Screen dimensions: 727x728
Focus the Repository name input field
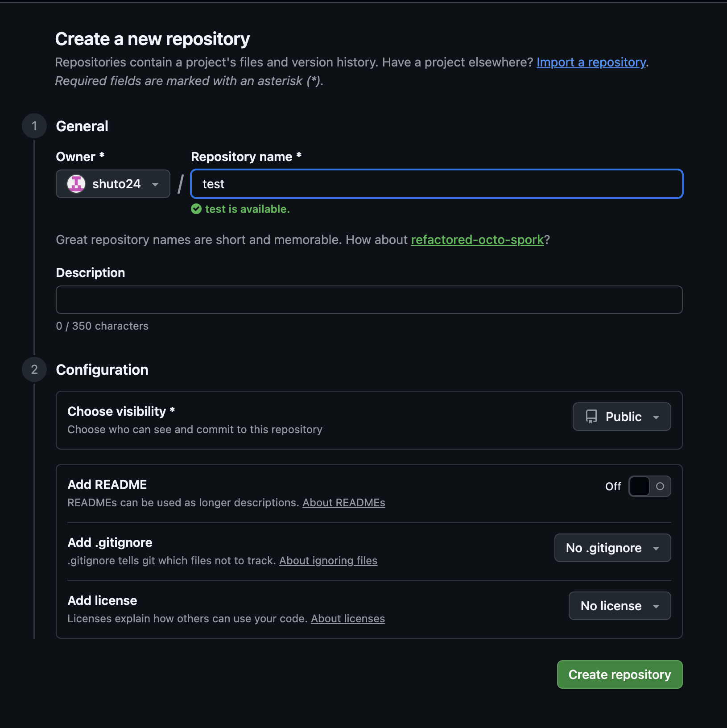[x=437, y=184]
